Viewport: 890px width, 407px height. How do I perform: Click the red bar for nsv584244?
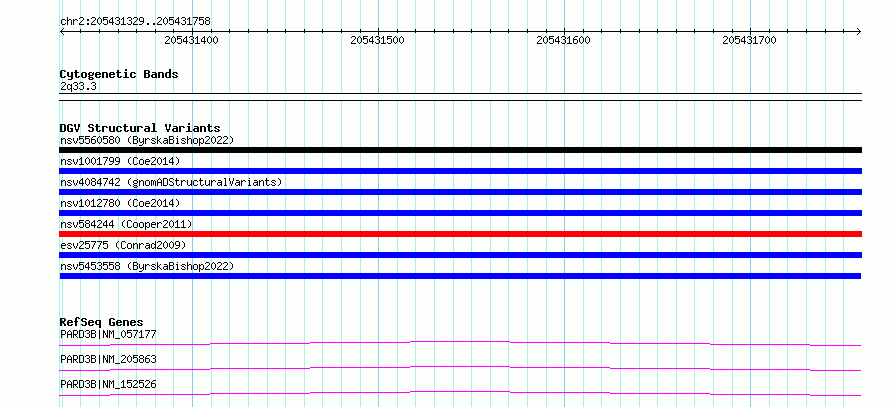point(461,234)
